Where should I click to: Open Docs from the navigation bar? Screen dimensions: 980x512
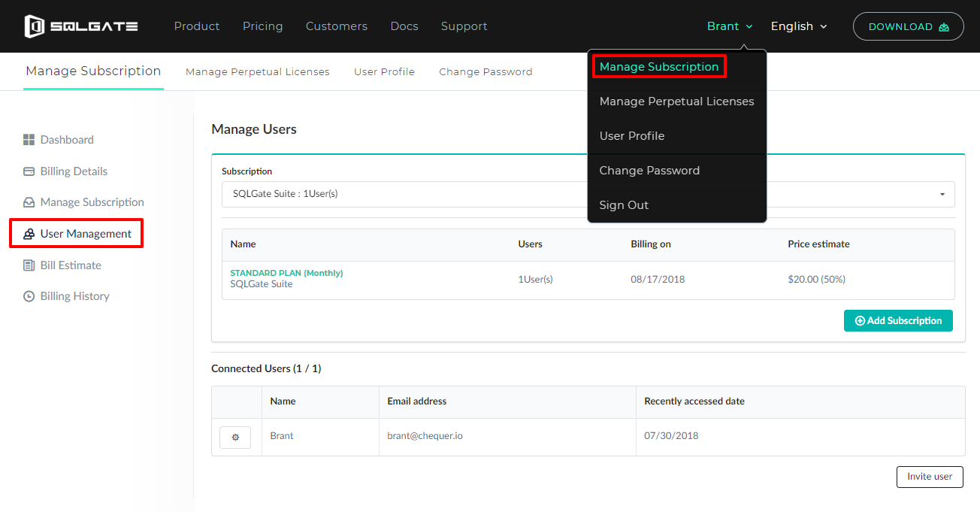point(404,26)
